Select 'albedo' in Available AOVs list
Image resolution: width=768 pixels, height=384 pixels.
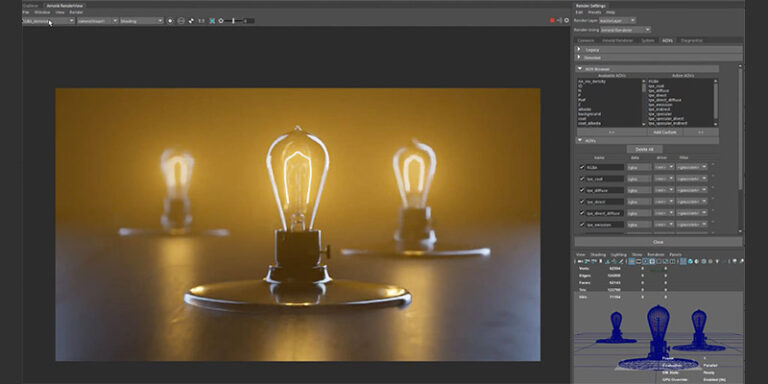[584, 109]
